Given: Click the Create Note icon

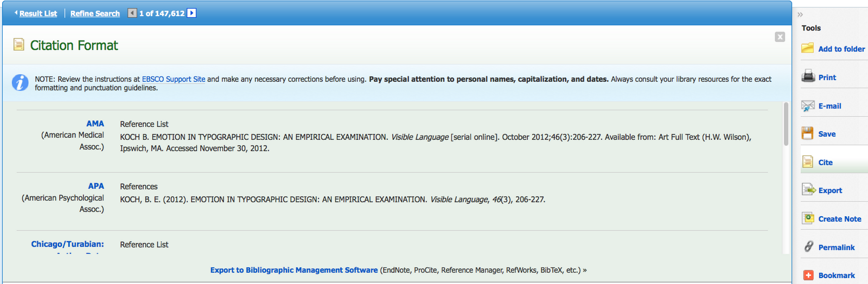Looking at the screenshot, I should coord(808,218).
